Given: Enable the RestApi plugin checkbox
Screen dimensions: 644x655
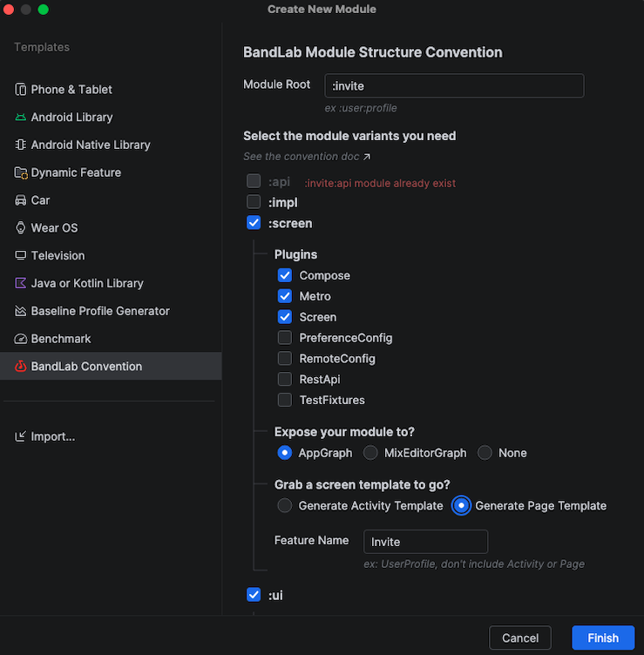Looking at the screenshot, I should click(285, 380).
